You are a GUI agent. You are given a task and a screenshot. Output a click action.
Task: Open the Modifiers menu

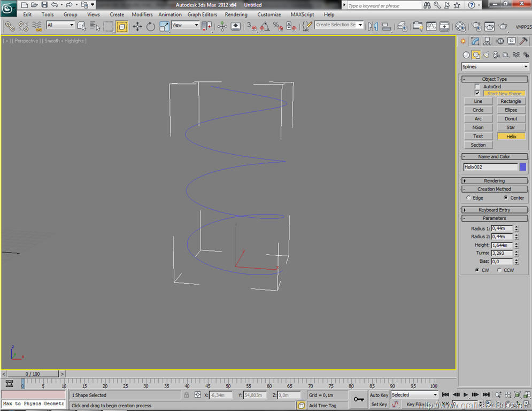142,14
